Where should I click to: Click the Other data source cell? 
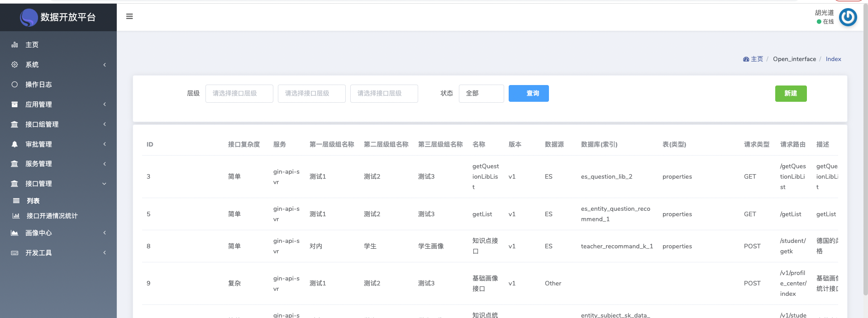553,283
